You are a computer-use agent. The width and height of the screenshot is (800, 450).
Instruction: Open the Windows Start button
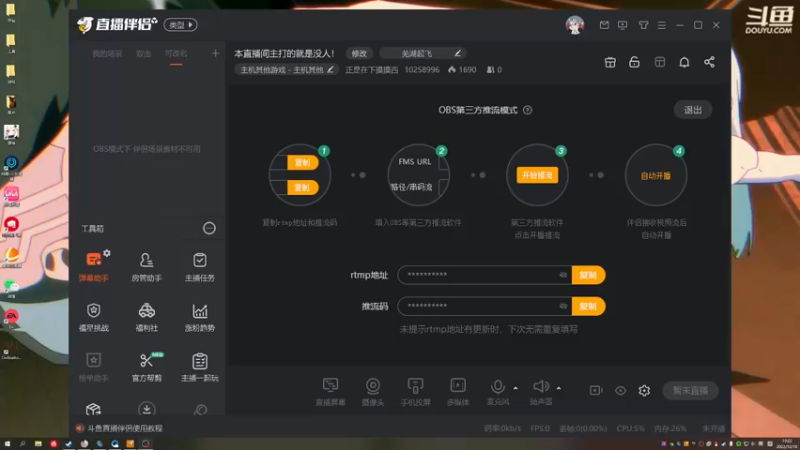click(x=7, y=444)
